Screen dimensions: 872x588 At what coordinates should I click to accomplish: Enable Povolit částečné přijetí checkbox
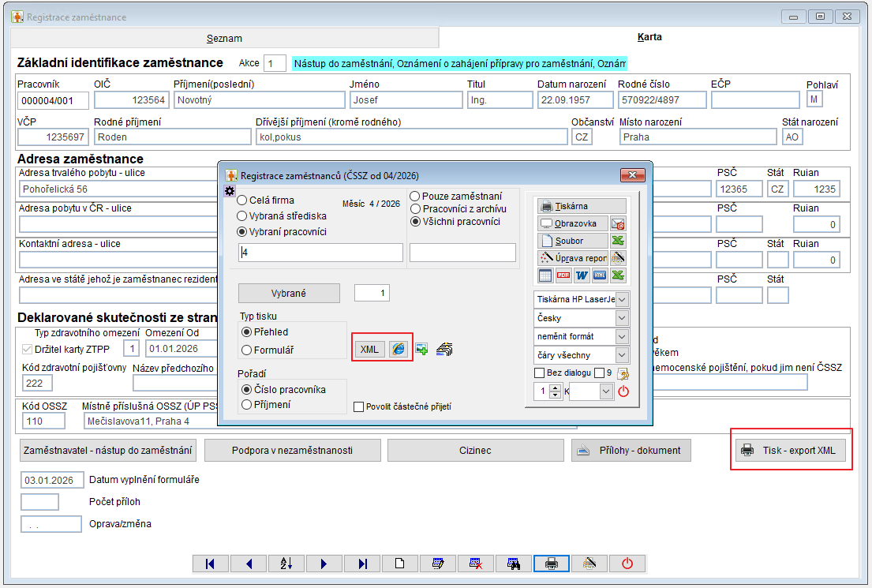359,407
